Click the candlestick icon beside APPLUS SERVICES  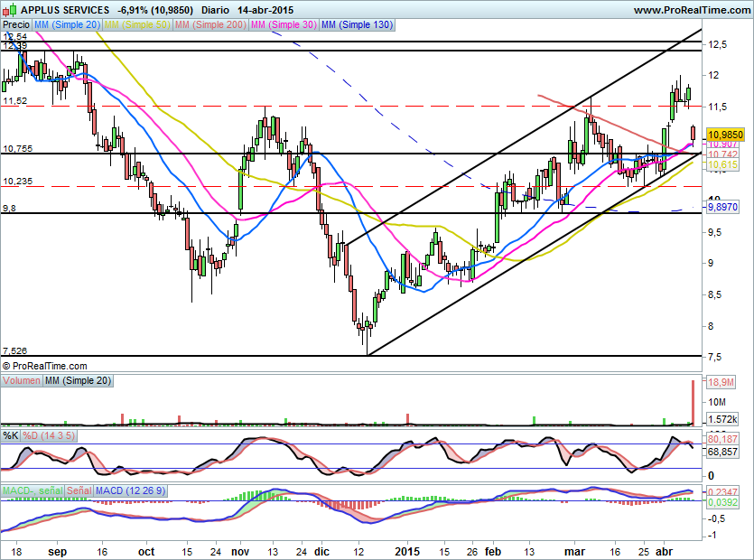pyautogui.click(x=9, y=10)
